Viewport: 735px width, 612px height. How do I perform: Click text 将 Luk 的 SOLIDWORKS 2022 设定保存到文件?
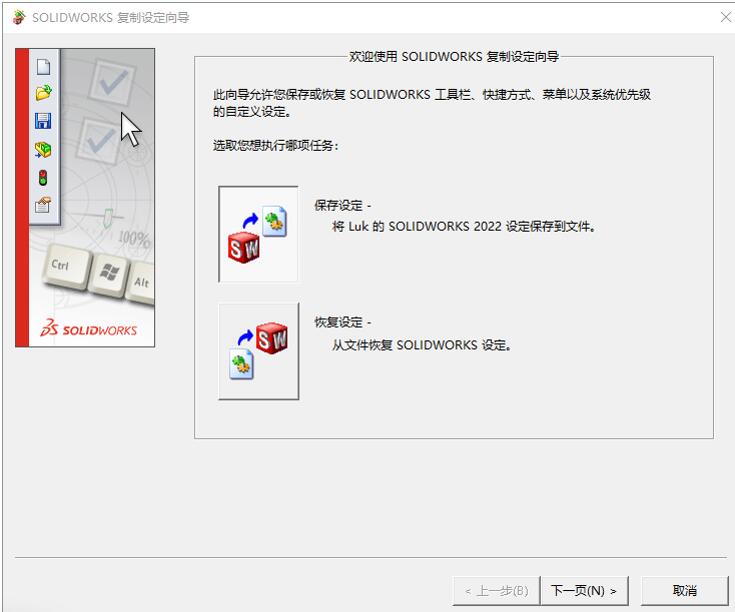coord(464,226)
